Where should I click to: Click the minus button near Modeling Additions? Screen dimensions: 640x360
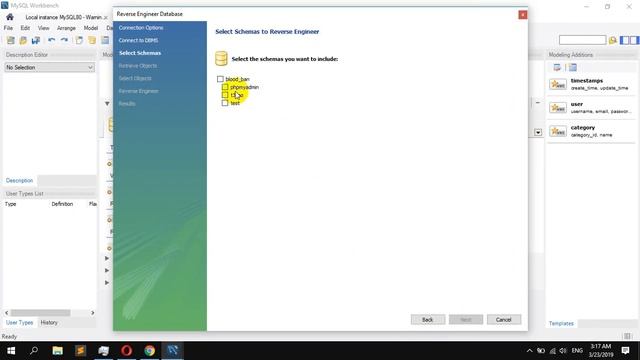click(538, 102)
